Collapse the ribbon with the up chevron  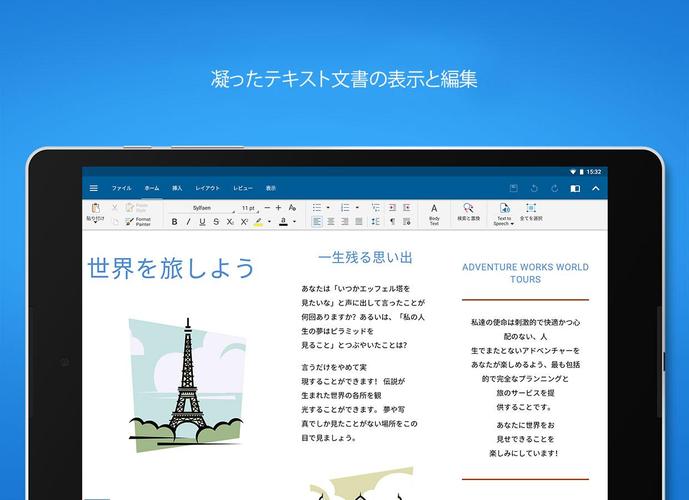pos(596,188)
